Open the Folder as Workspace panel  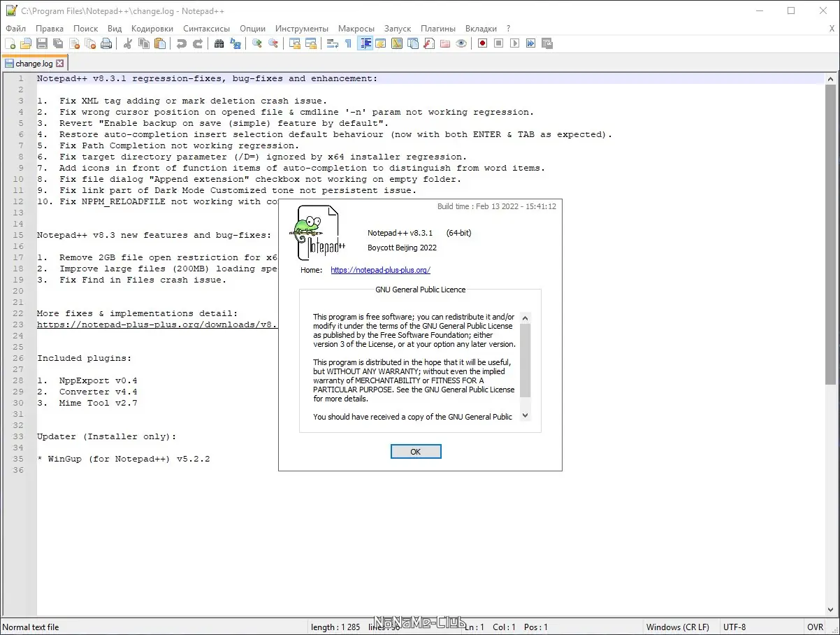[x=445, y=43]
